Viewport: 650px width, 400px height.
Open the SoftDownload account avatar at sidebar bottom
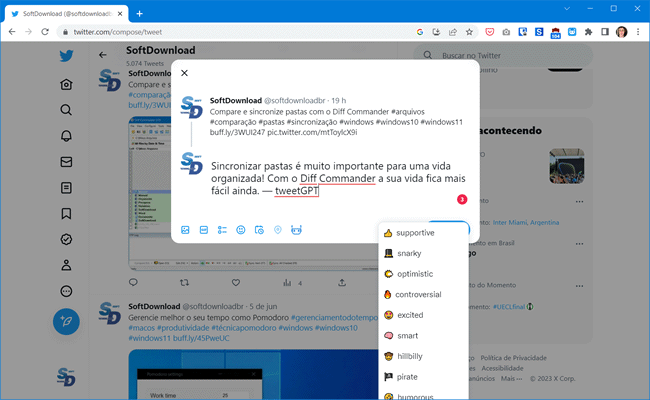[x=66, y=377]
